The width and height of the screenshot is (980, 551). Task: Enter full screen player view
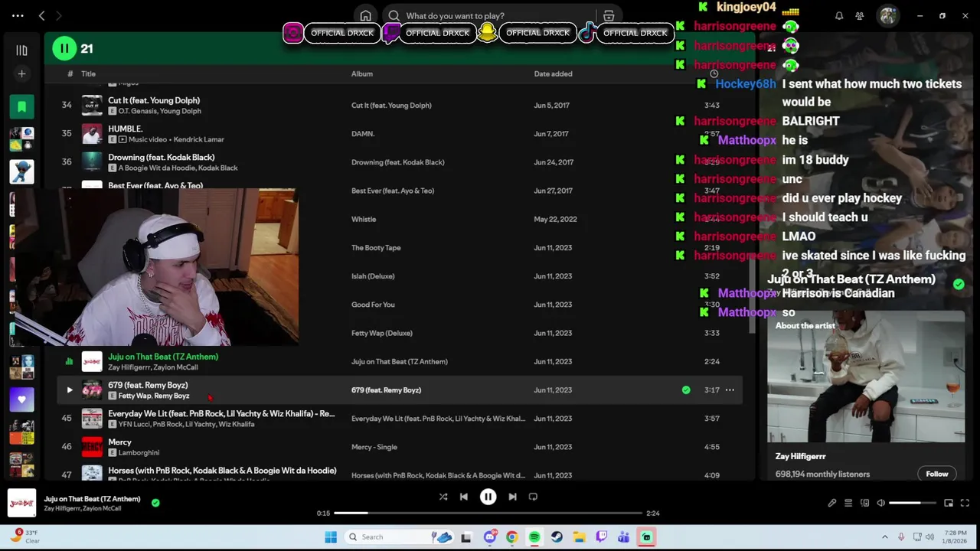click(x=965, y=503)
